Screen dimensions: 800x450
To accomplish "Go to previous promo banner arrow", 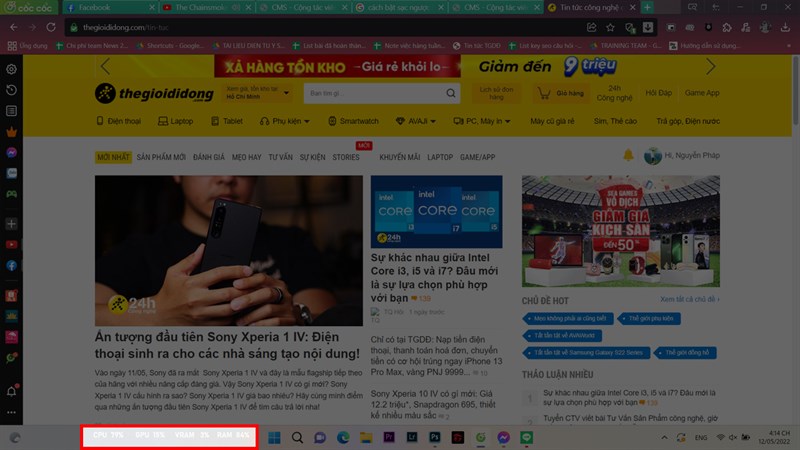I will tap(105, 66).
